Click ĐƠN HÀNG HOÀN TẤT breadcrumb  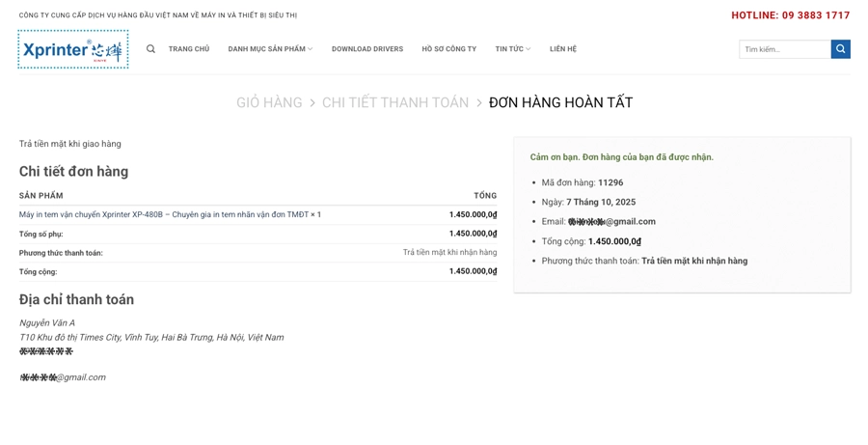(x=560, y=102)
